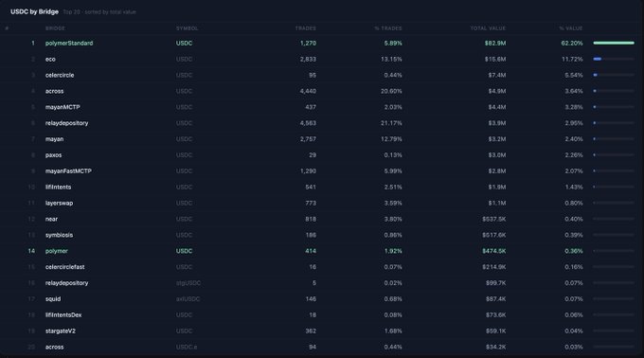Select the 'USDC by Bridge' table title
This screenshot has height=358, width=644.
[x=34, y=12]
